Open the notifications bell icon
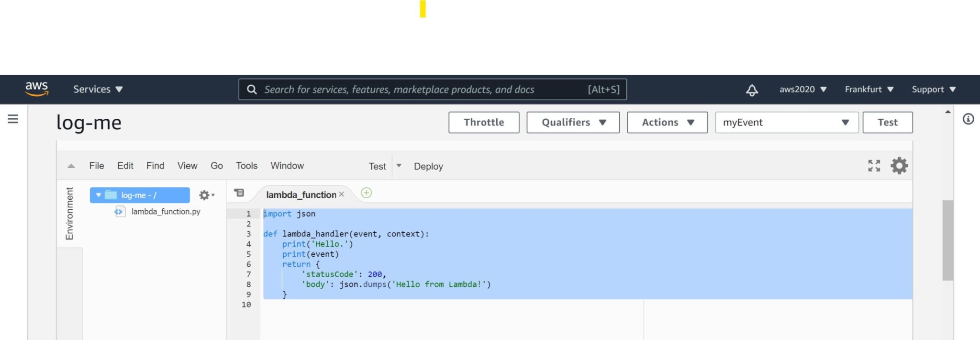This screenshot has height=340, width=980. point(752,90)
